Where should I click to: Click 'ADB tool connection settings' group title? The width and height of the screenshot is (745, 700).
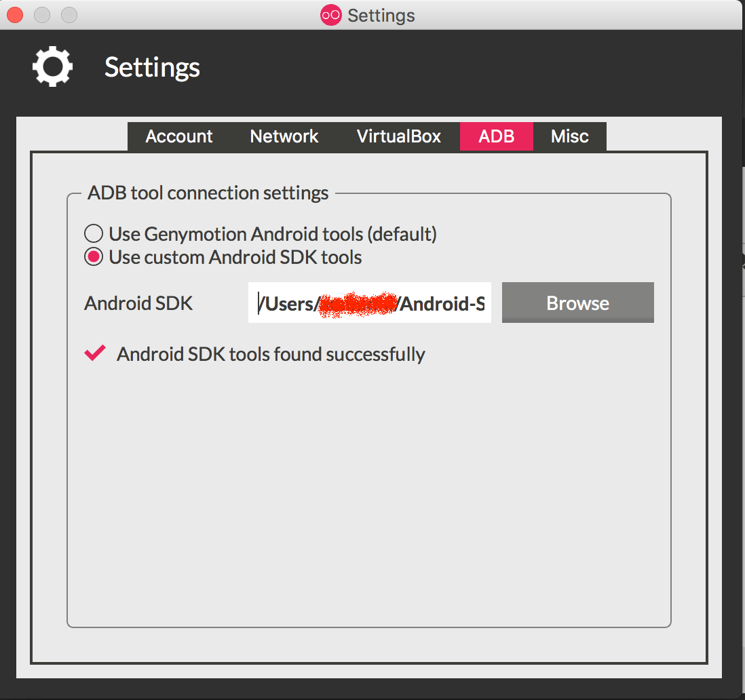click(208, 193)
